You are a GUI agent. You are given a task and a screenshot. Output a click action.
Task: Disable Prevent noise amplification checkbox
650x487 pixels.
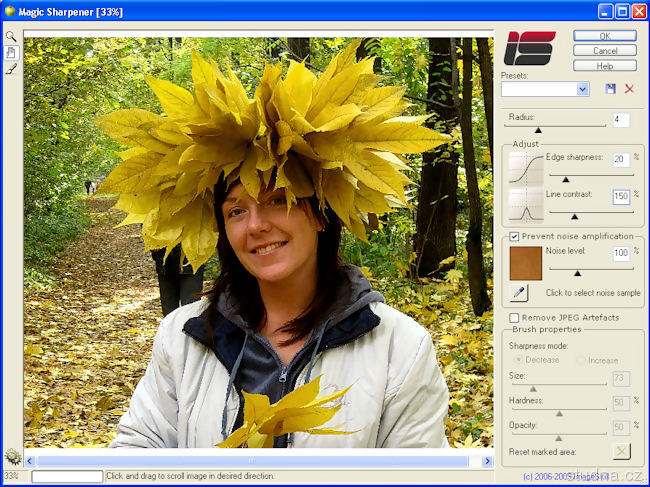point(514,236)
